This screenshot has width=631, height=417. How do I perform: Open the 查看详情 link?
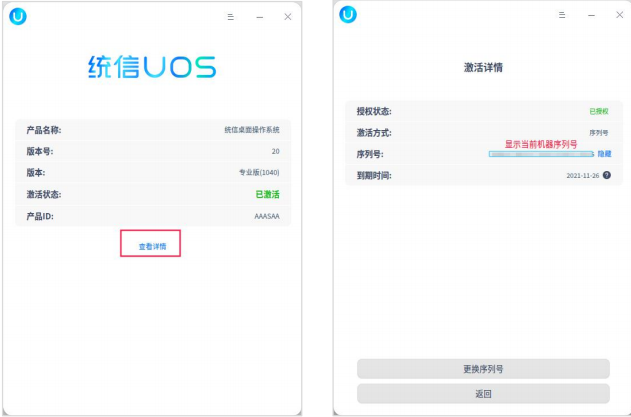tap(153, 246)
